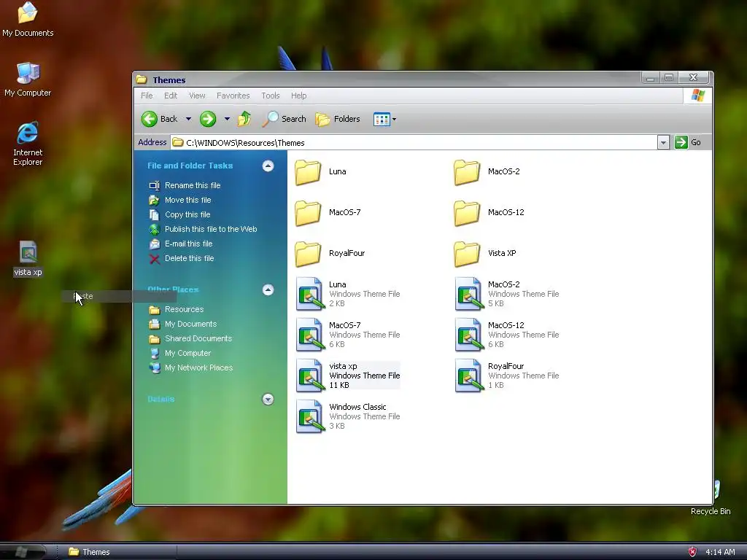This screenshot has width=747, height=560.
Task: Click E-mail this file
Action: (189, 244)
